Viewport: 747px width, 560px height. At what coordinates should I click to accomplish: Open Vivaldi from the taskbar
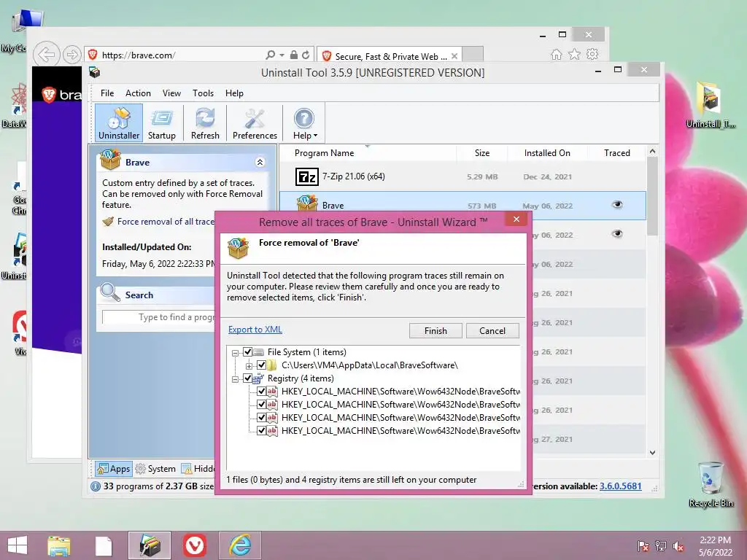pos(194,545)
